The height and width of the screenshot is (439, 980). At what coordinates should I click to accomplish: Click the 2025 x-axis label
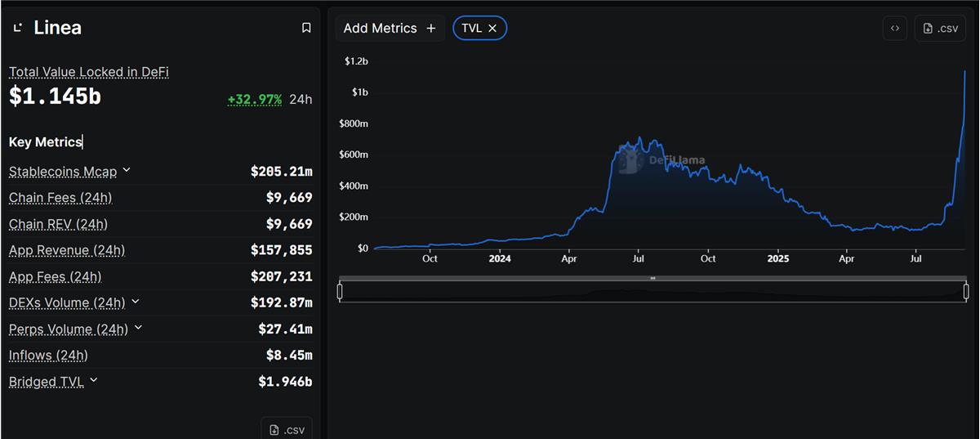pyautogui.click(x=778, y=258)
